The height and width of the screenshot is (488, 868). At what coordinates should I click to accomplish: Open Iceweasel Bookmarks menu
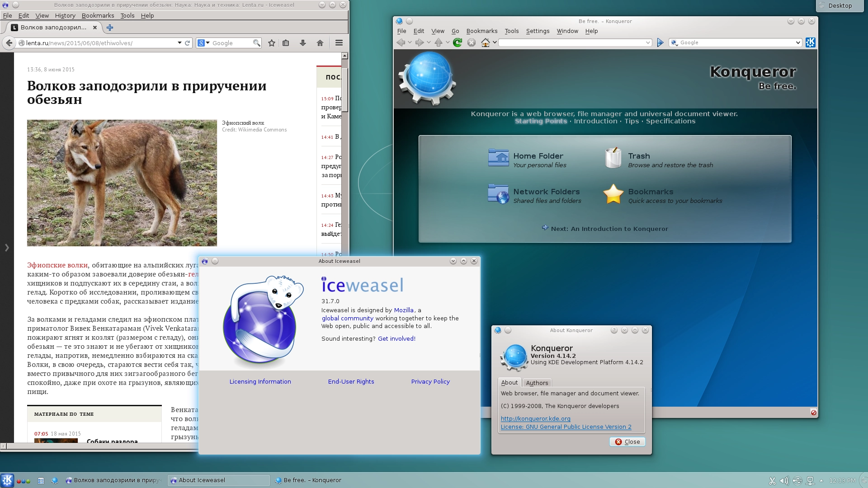tap(98, 15)
